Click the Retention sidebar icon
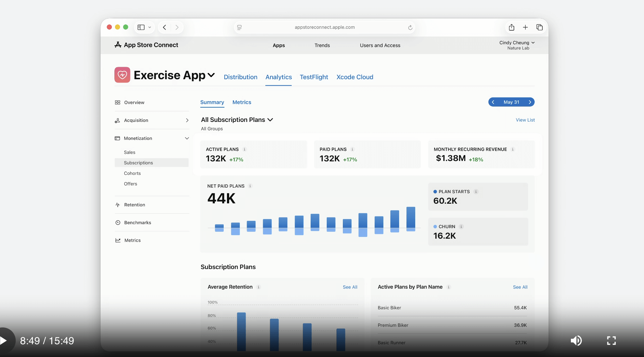644x357 pixels. (117, 205)
